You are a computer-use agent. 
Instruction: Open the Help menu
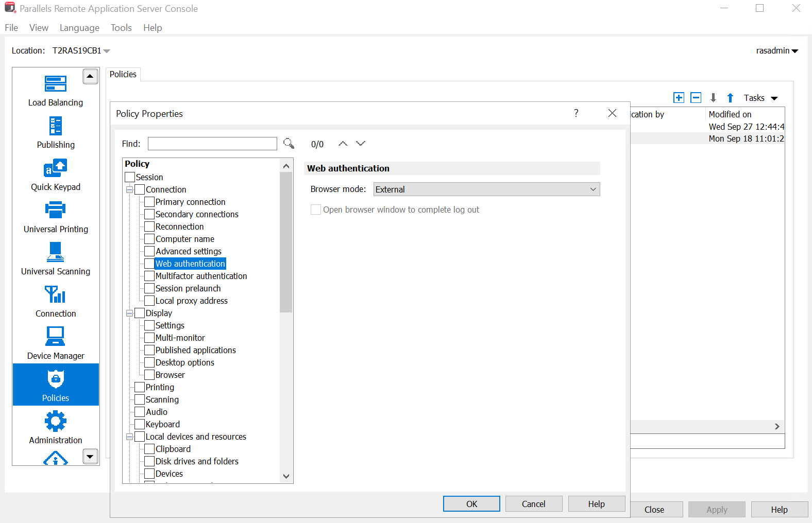(x=153, y=28)
